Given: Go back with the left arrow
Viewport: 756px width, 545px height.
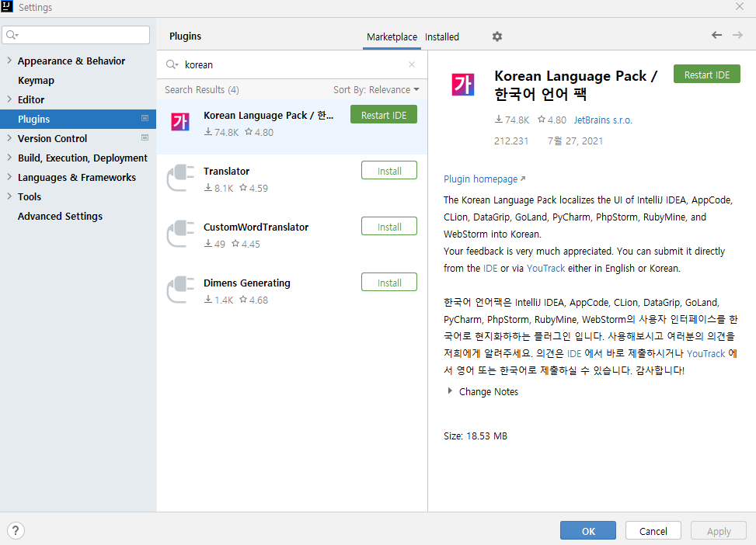Looking at the screenshot, I should (x=716, y=35).
